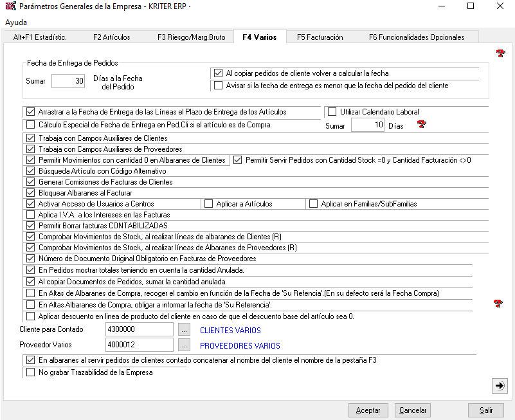Enable Aplicar en Familias/SubFamilias option
The height and width of the screenshot is (420, 515).
point(314,204)
